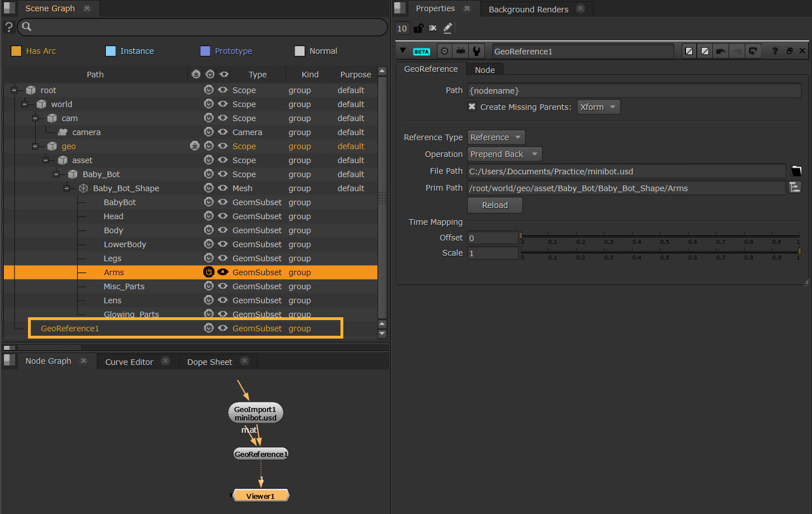The height and width of the screenshot is (514, 812).
Task: Click the pencil edit icon in Properties toolbar
Action: coord(447,28)
